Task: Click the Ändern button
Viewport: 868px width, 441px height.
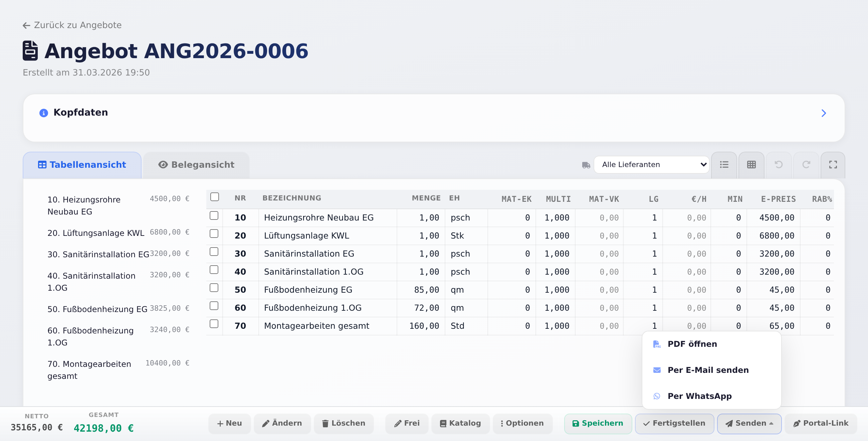Action: (282, 424)
